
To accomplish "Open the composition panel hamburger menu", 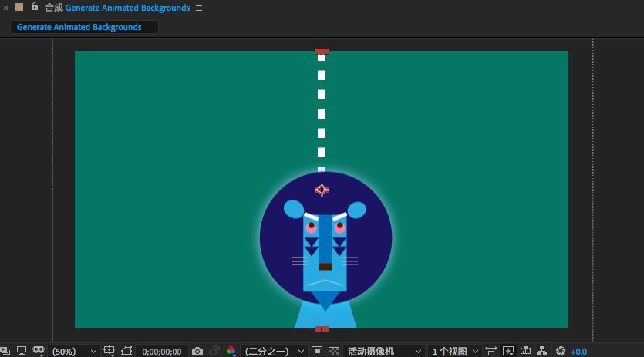I will pyautogui.click(x=199, y=8).
